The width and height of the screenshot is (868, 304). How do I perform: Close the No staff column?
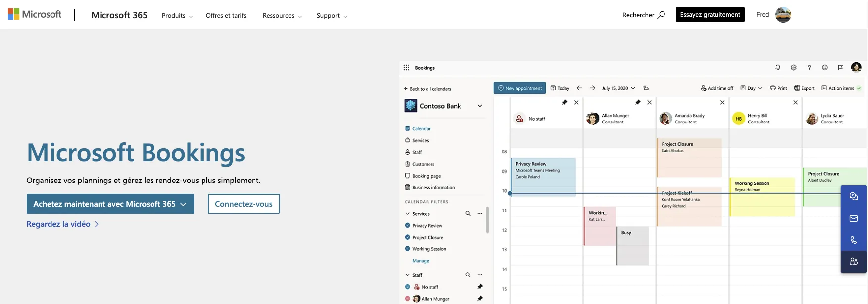576,102
